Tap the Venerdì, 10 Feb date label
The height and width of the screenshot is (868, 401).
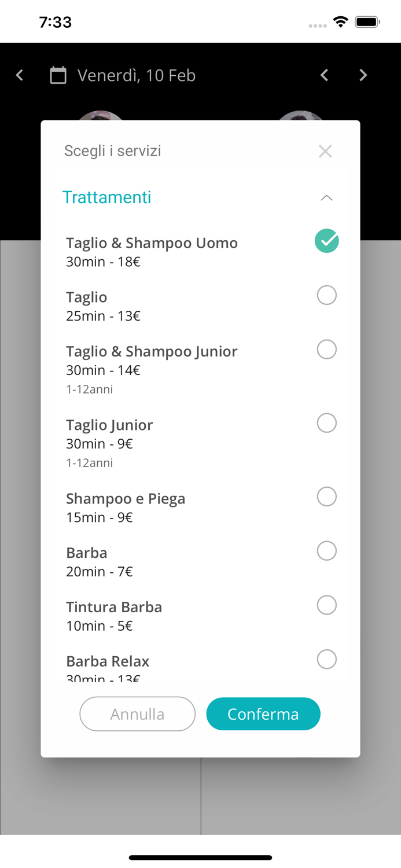(x=137, y=75)
